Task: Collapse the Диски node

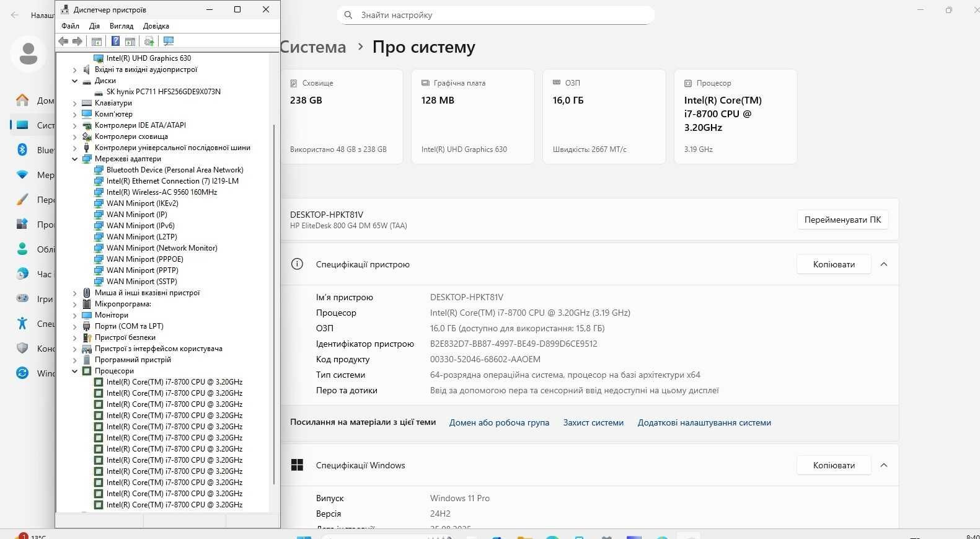Action: 75,81
